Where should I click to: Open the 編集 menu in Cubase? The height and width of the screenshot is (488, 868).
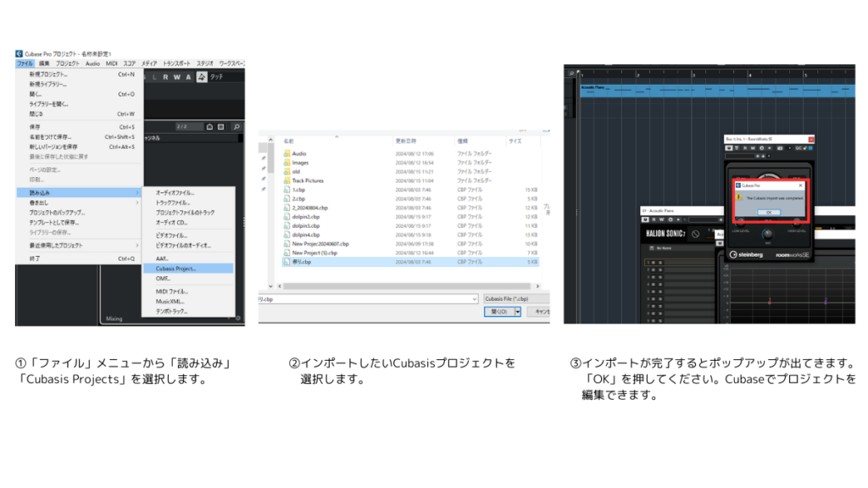point(44,64)
